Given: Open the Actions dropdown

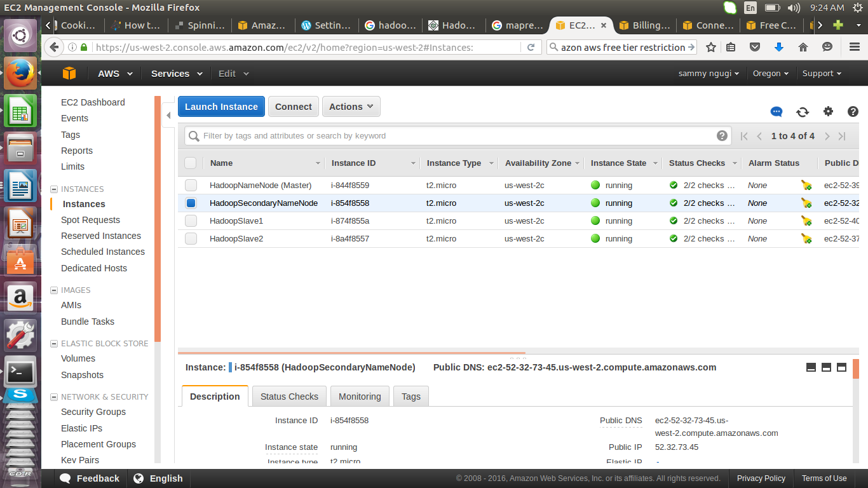Looking at the screenshot, I should click(x=351, y=107).
